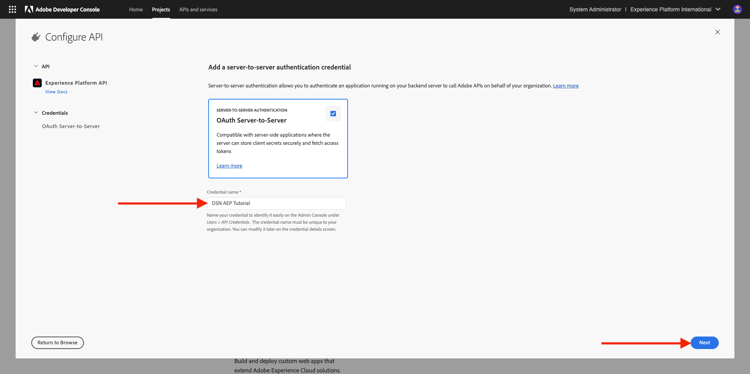Screen dimensions: 750x374
Task: Select OAuth Server-to-Server in the sidebar
Action: click(x=71, y=126)
